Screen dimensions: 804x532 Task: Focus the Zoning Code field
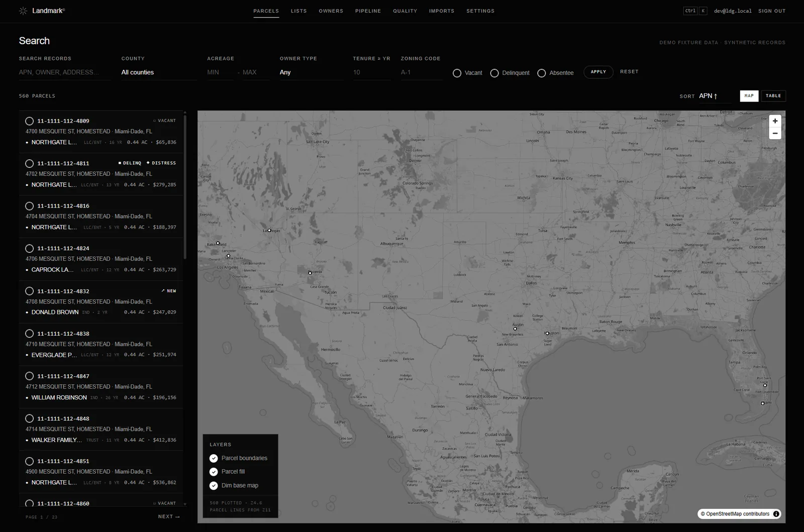422,72
